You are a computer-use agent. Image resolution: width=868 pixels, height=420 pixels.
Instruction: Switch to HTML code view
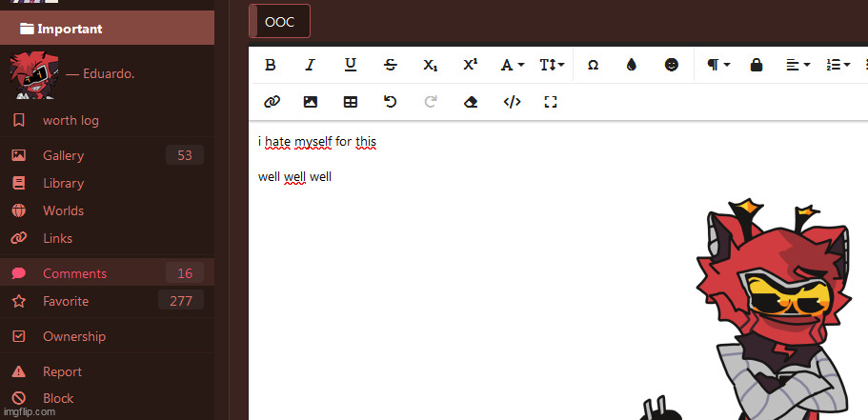(512, 102)
